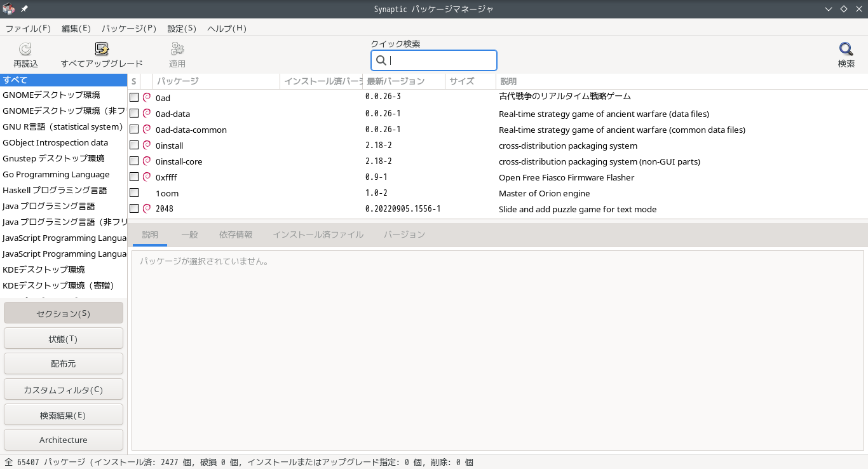
Task: Switch to the 一般 tab
Action: (189, 234)
